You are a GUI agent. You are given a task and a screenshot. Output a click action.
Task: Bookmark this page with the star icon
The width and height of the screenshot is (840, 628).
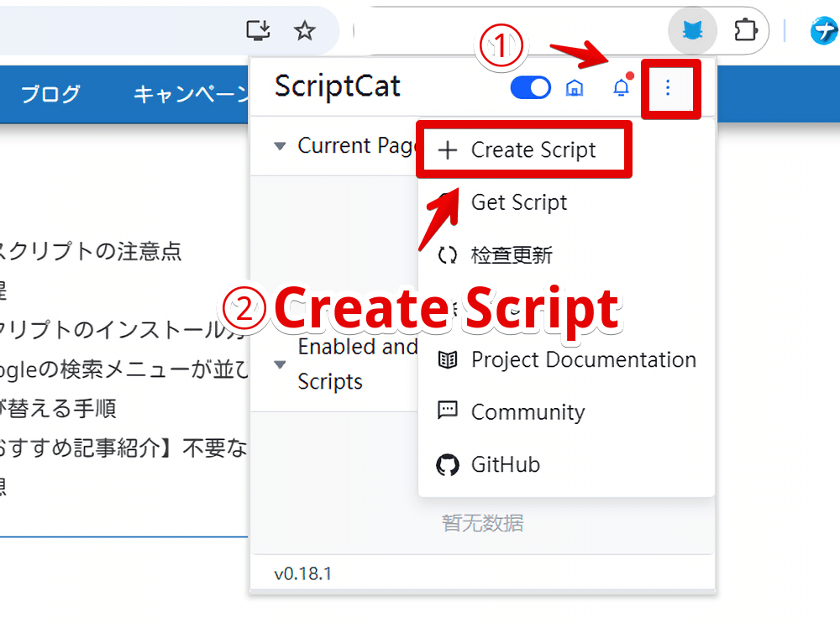(x=304, y=30)
